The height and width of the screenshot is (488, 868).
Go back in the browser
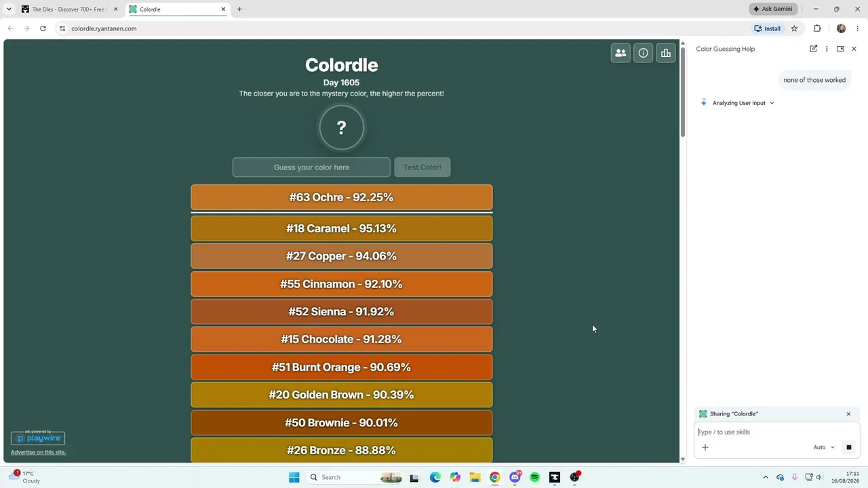click(x=10, y=28)
